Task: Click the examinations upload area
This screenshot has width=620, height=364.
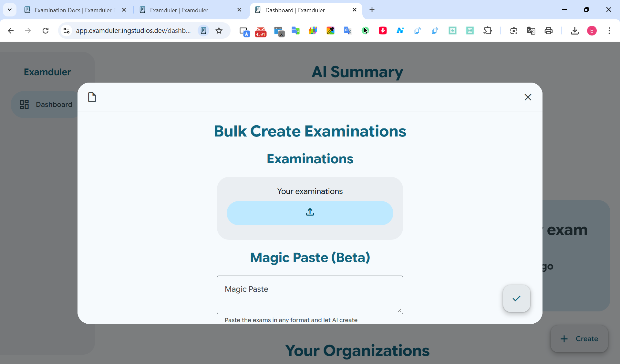Action: click(310, 213)
